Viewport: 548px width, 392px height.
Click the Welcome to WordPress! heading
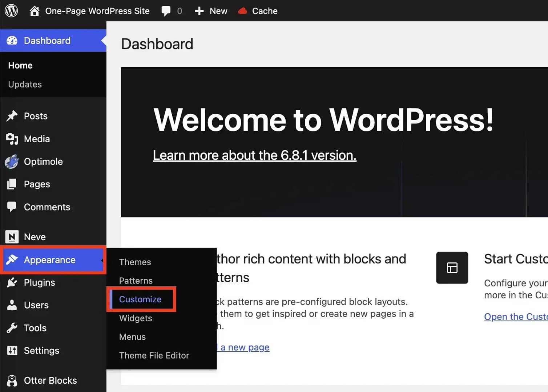click(323, 120)
